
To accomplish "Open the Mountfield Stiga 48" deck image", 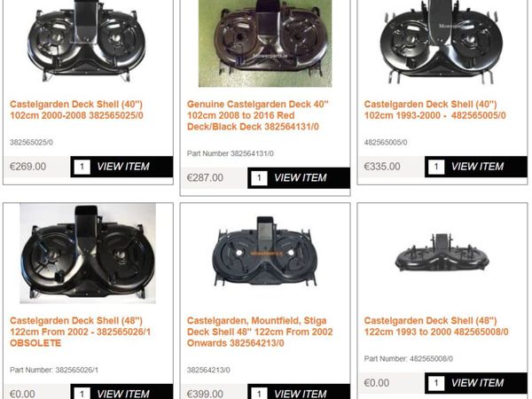I will coord(265,252).
